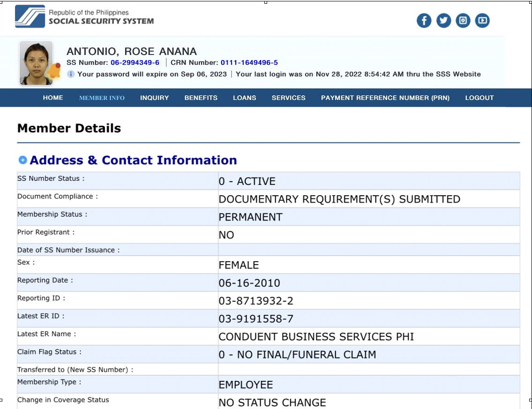Click the CRN Number 0111-1649496-5 link
Image resolution: width=532 pixels, height=409 pixels.
click(249, 63)
